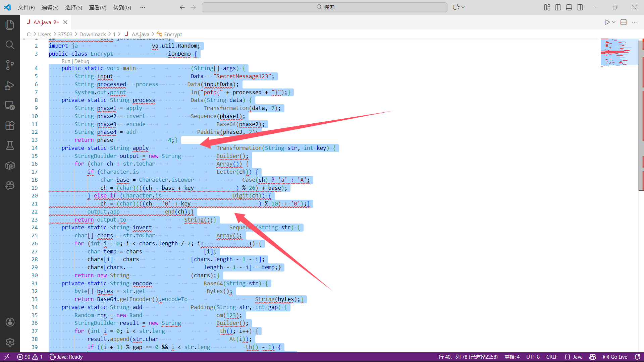Screen dimensions: 644x362
Task: Expand the Run Java dropdown arrow
Action: coord(614,22)
